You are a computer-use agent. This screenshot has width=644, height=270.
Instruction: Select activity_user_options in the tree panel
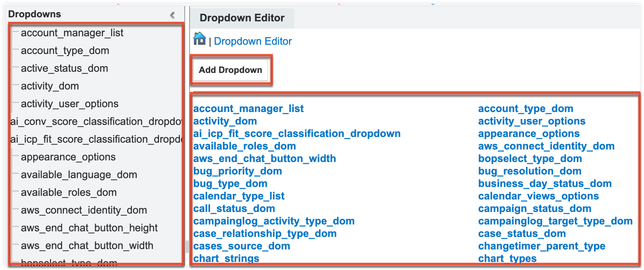click(x=70, y=104)
